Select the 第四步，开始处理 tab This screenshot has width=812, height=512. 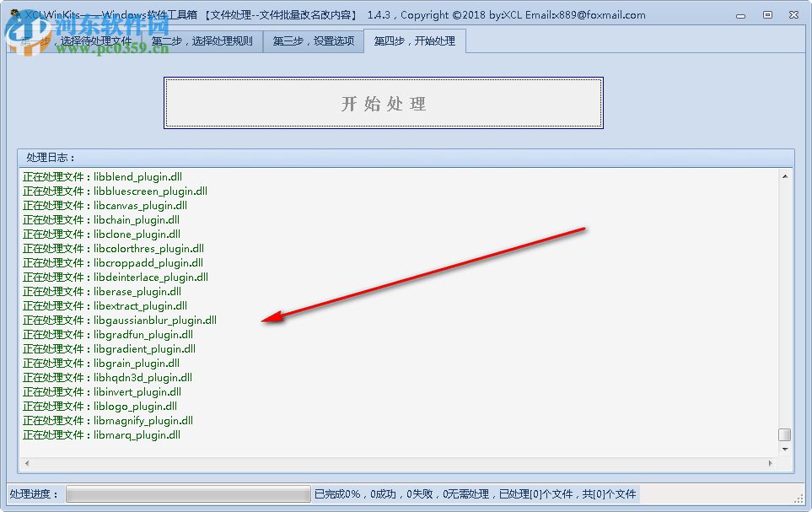414,40
